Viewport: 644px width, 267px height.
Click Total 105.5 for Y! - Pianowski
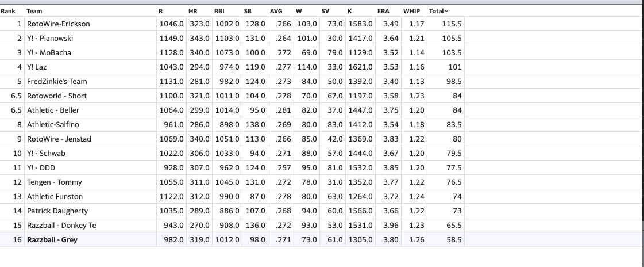tap(452, 38)
